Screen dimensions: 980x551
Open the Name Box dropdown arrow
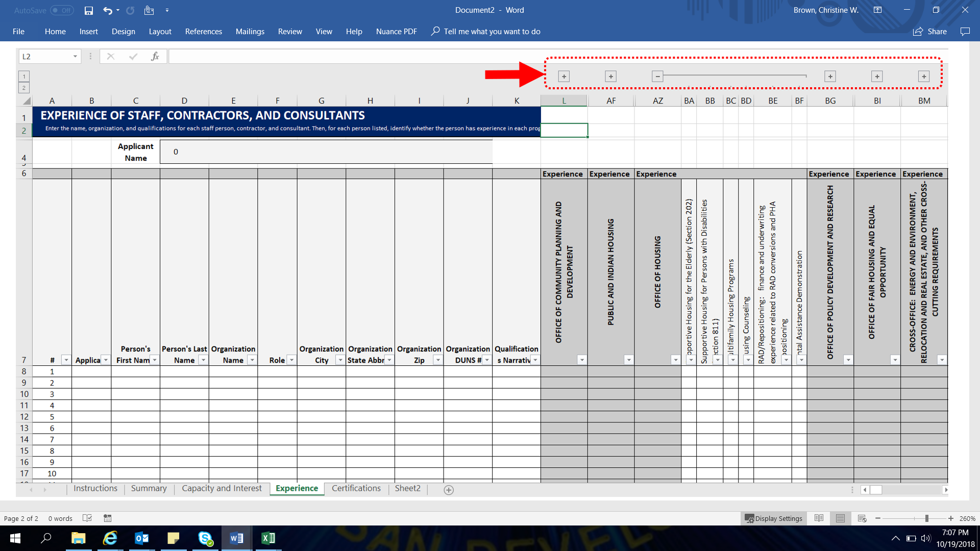75,56
